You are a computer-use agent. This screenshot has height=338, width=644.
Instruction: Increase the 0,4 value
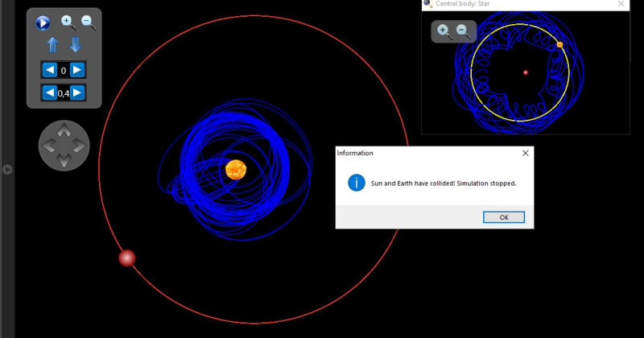coord(76,93)
